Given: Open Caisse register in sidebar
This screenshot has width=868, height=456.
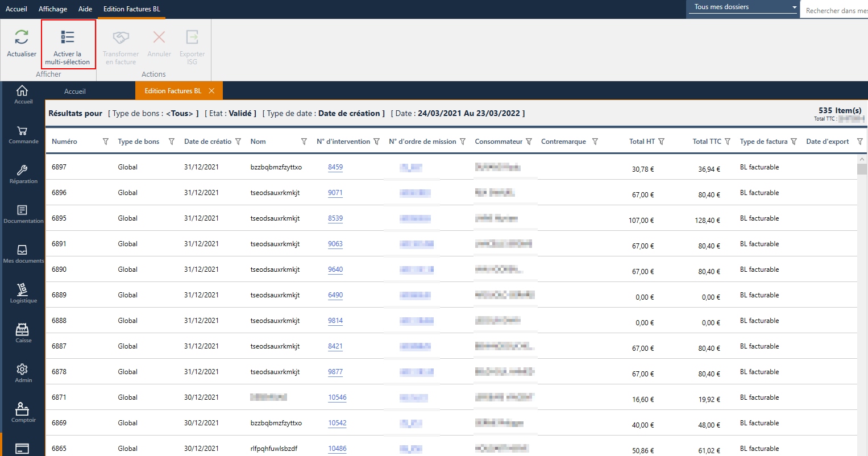Looking at the screenshot, I should point(23,334).
